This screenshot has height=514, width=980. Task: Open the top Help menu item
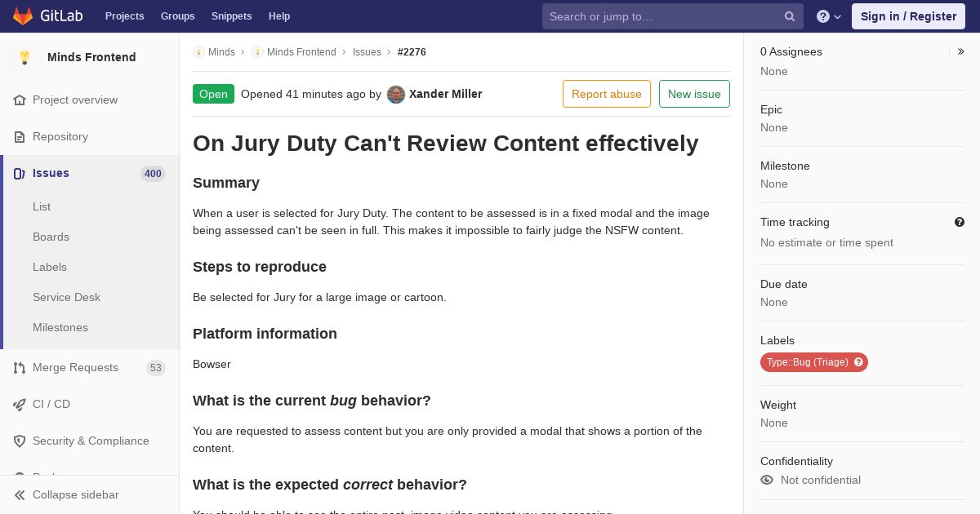[279, 16]
